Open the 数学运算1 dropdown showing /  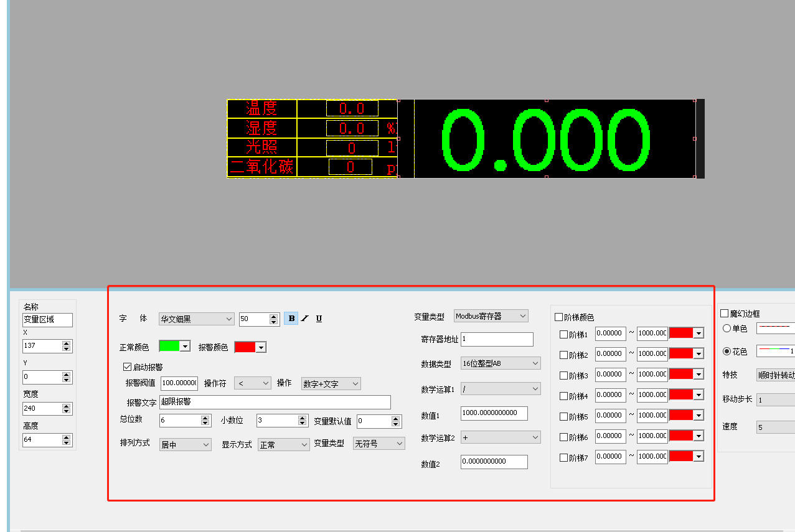[x=501, y=389]
